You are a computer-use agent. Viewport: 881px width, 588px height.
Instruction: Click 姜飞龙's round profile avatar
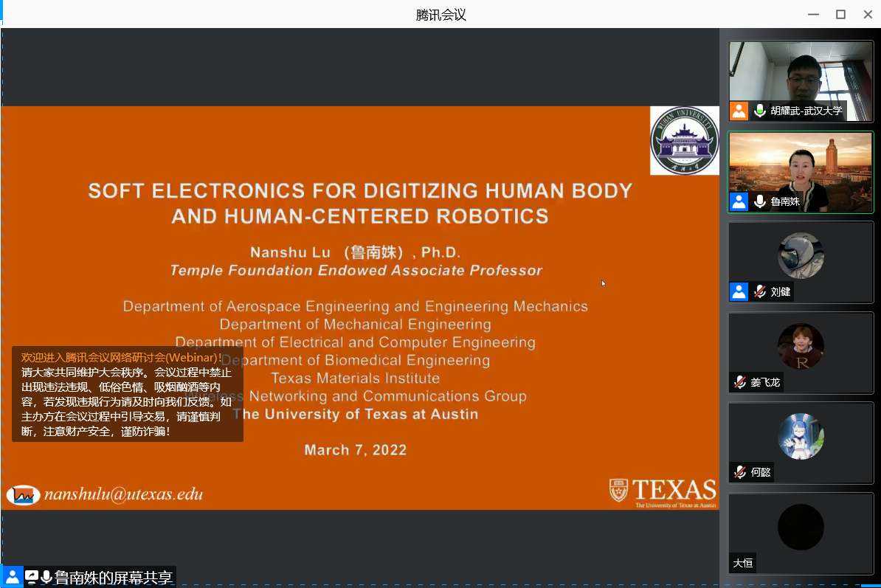801,347
